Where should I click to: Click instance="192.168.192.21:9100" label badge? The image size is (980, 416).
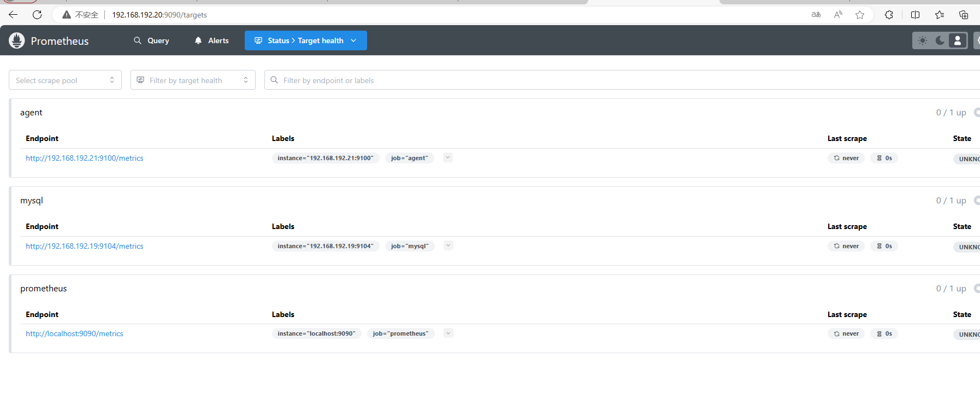click(x=326, y=158)
